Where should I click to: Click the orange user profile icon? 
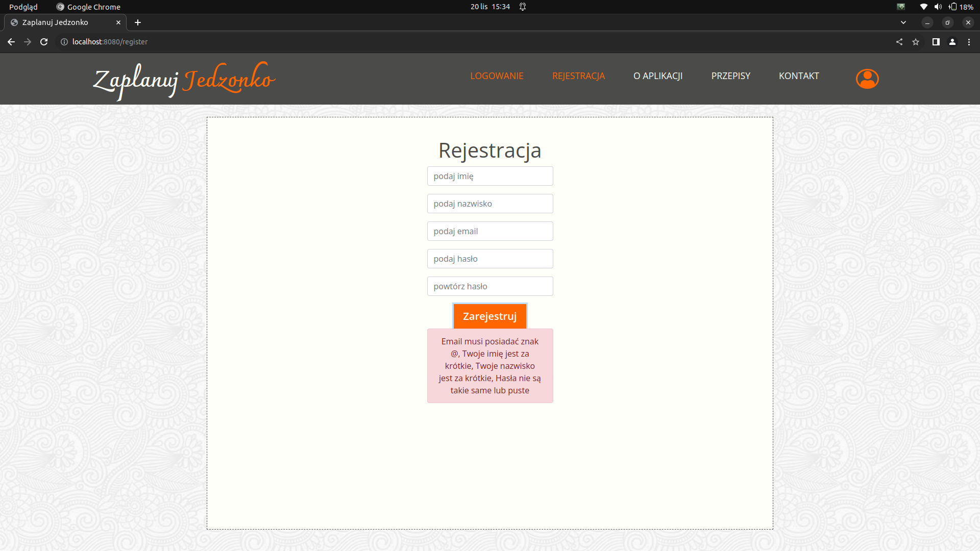click(x=867, y=79)
